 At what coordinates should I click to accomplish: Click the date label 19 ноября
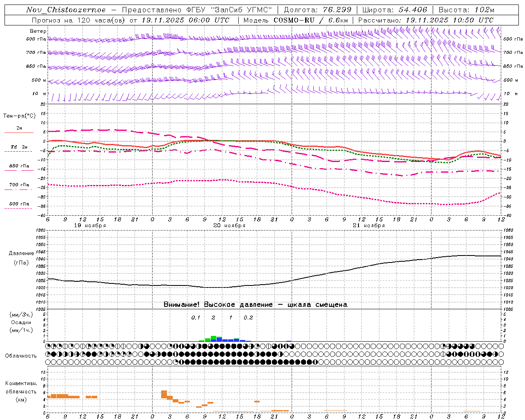pyautogui.click(x=90, y=226)
